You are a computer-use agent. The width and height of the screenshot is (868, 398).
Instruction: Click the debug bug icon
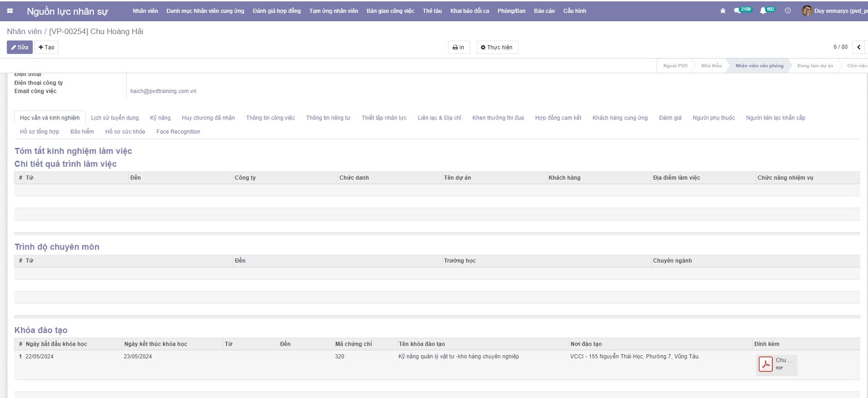pyautogui.click(x=723, y=11)
